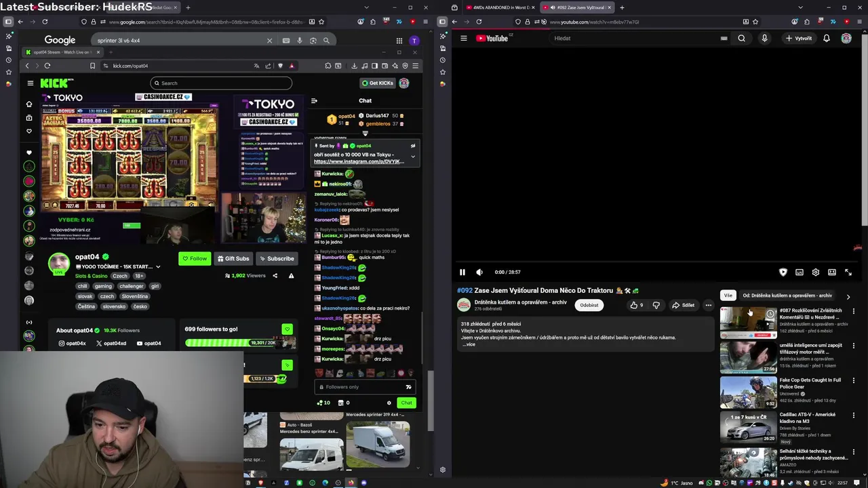Click the Gift Subs button
The height and width of the screenshot is (488, 868).
tap(233, 258)
